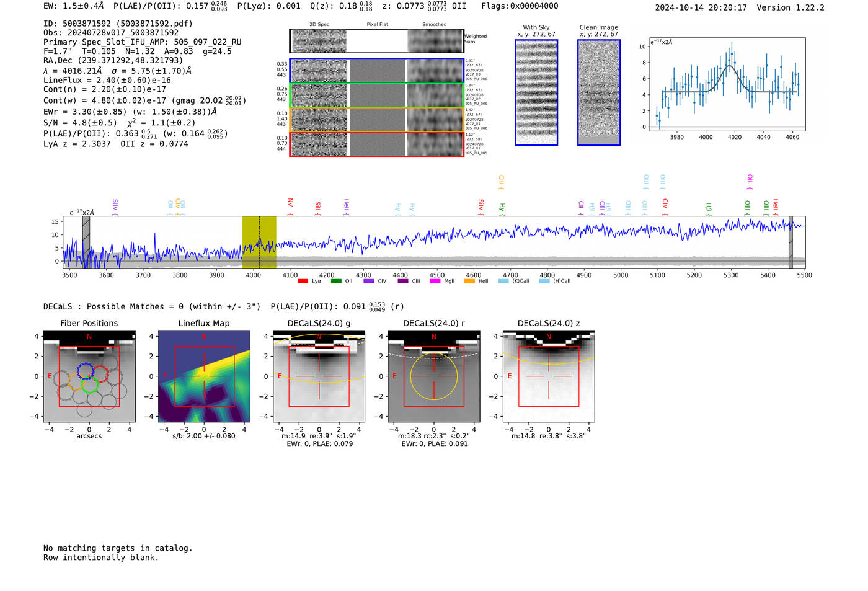The width and height of the screenshot is (868, 591).
Task: Click the 's/b: 2.00 +/- 0.080' caption
Action: tap(204, 436)
